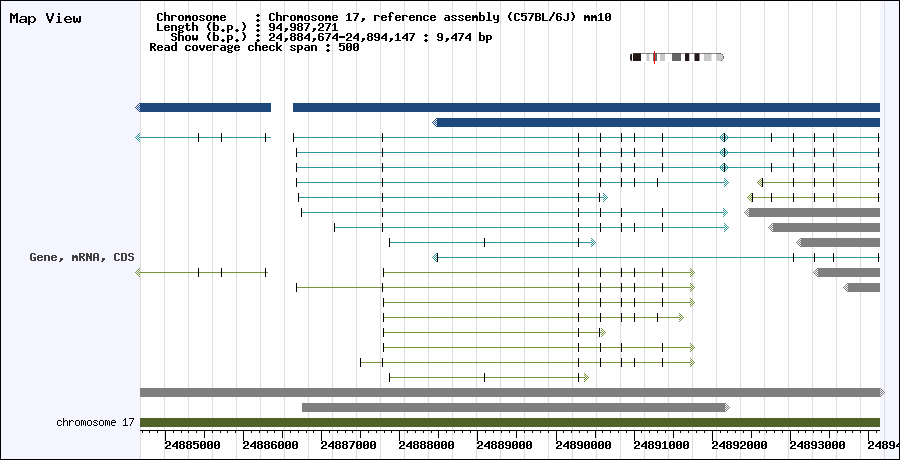Select the teal transcript starting at 24888000 with left arrow
900x460 pixels.
(655, 257)
